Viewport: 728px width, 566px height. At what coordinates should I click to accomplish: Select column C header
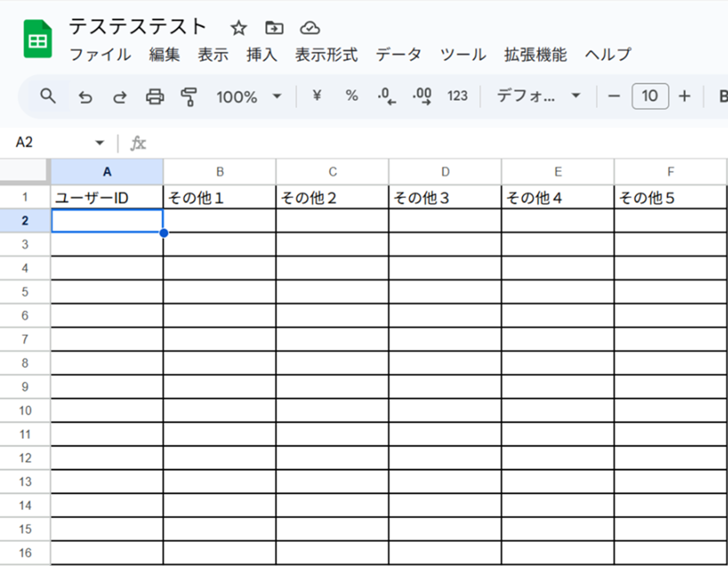[332, 172]
